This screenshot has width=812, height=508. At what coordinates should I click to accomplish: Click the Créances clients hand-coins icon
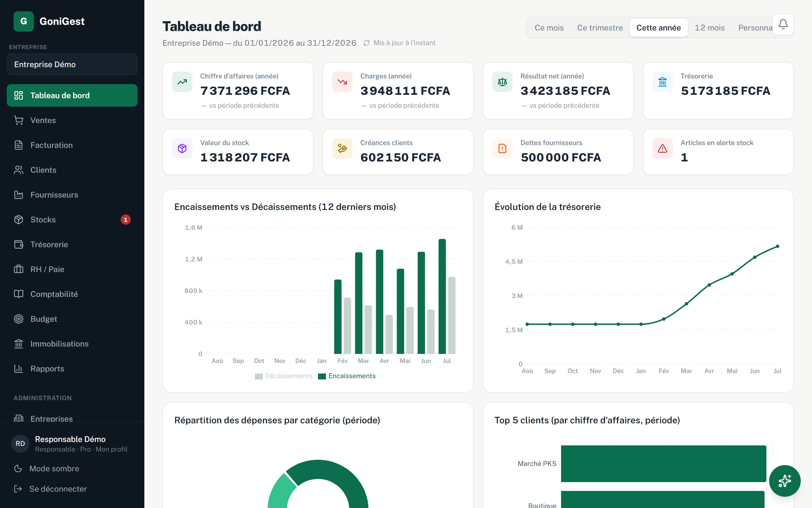pyautogui.click(x=342, y=148)
